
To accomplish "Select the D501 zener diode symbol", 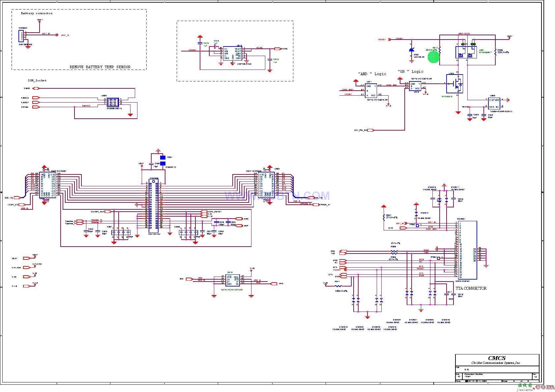I will 411,50.
